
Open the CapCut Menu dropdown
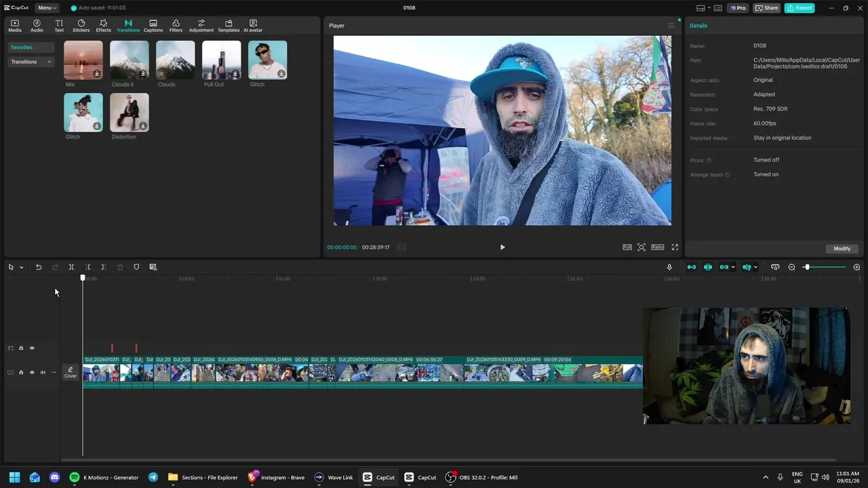[x=47, y=7]
